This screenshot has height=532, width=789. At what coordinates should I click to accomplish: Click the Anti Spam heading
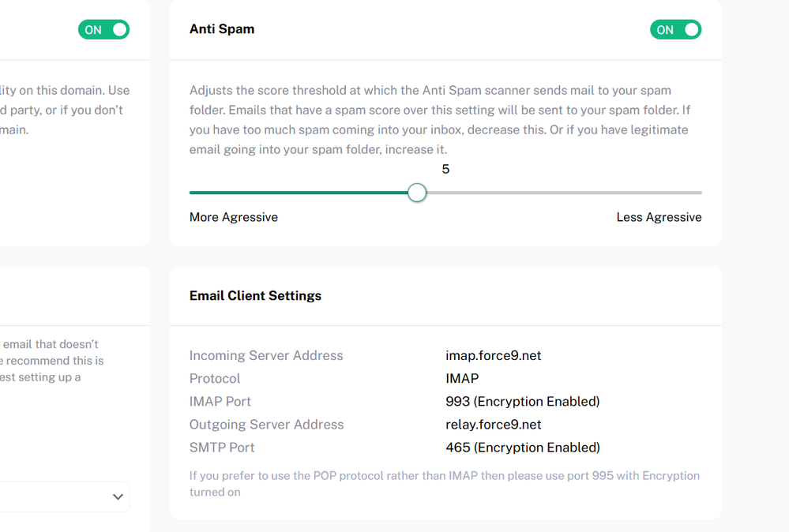(x=222, y=29)
